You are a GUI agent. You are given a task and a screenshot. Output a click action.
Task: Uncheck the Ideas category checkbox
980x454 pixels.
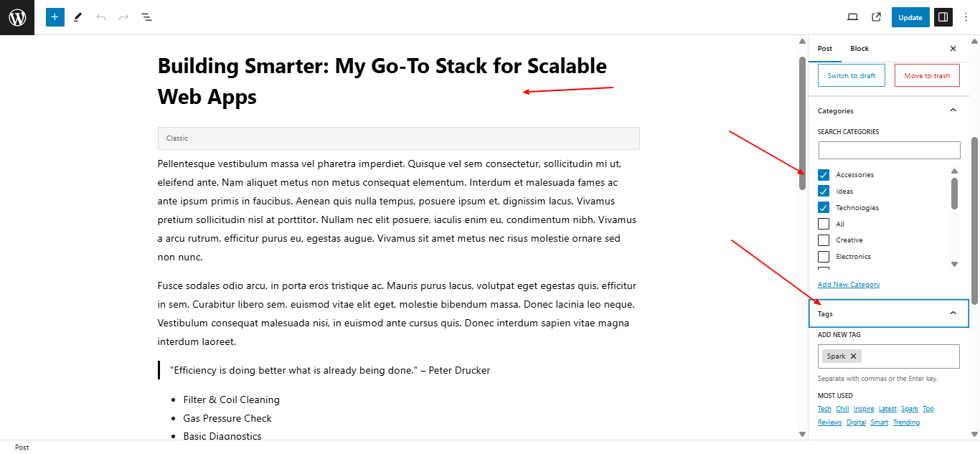(824, 191)
